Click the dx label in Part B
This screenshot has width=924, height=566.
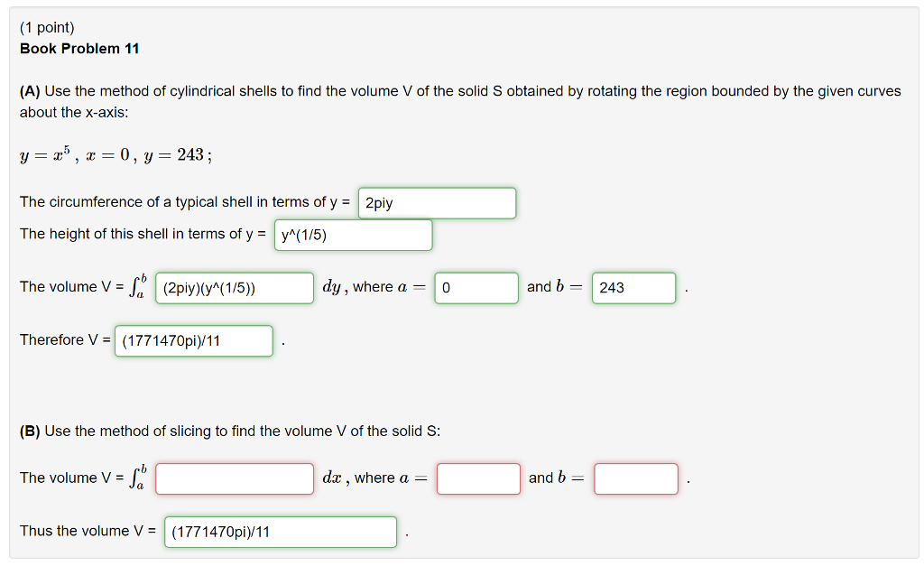click(x=334, y=478)
